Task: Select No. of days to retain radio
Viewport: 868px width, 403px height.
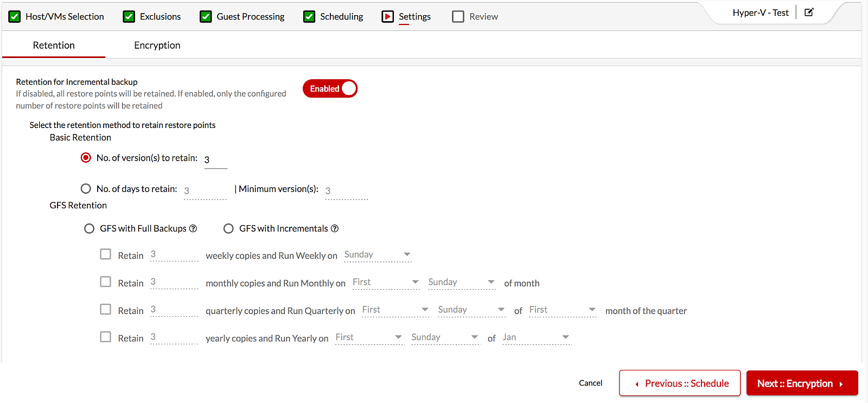Action: pos(86,189)
